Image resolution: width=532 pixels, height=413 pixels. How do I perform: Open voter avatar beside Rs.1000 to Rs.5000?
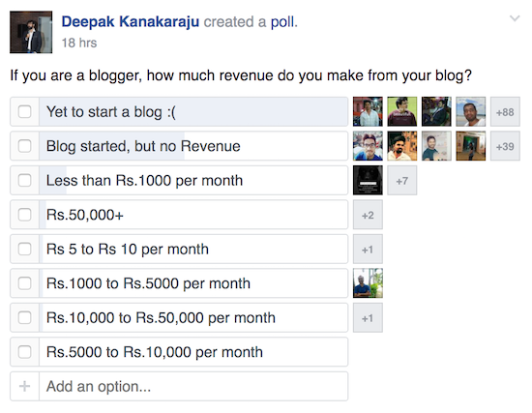pos(368,283)
